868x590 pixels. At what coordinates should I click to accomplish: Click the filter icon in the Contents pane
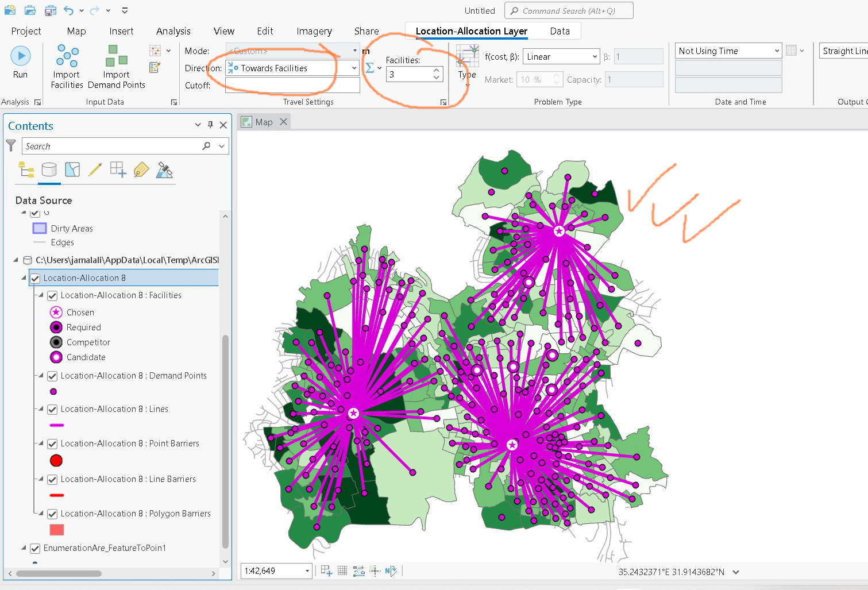pyautogui.click(x=11, y=145)
